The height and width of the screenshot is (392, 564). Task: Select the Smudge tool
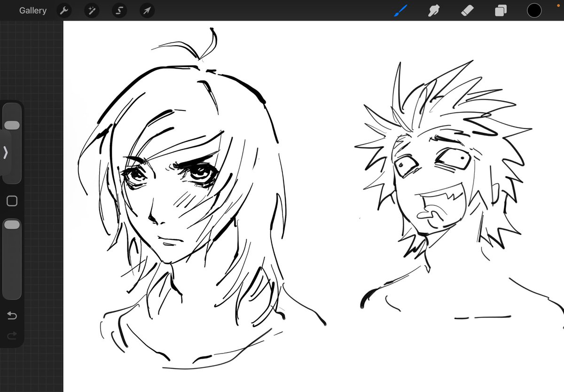434,10
